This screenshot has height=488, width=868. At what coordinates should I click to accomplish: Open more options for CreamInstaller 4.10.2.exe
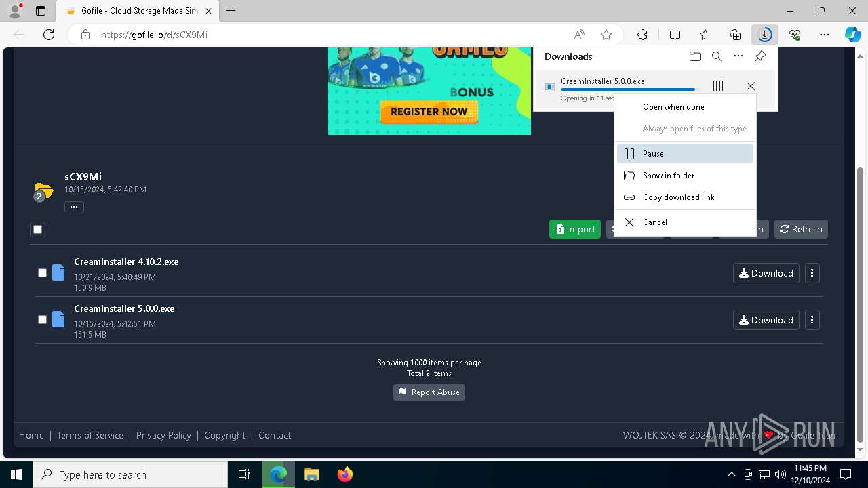[x=812, y=273]
